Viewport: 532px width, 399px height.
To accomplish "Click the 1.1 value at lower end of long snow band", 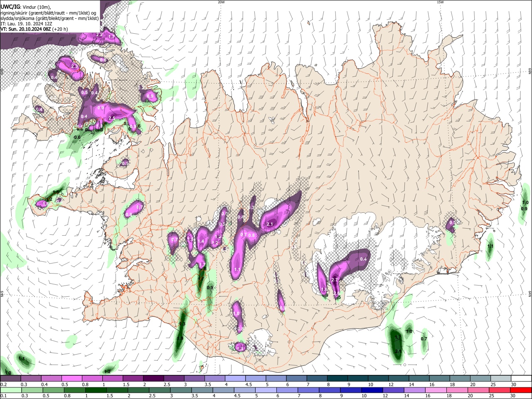I will (x=238, y=270).
